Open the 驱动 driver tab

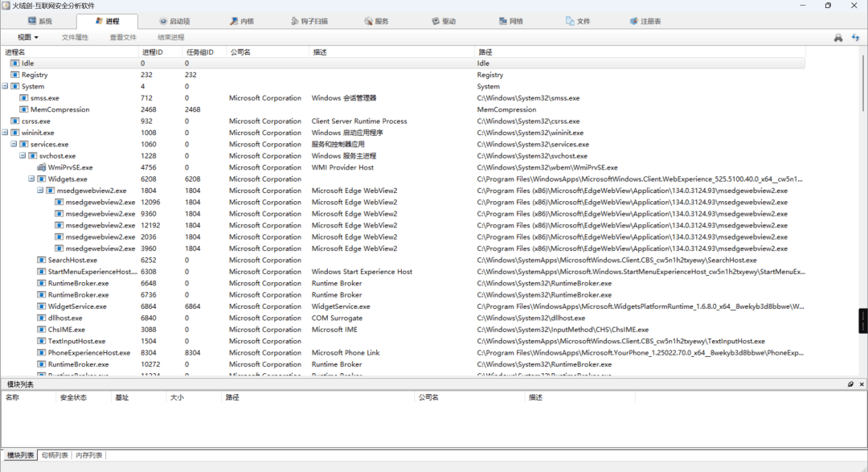444,21
